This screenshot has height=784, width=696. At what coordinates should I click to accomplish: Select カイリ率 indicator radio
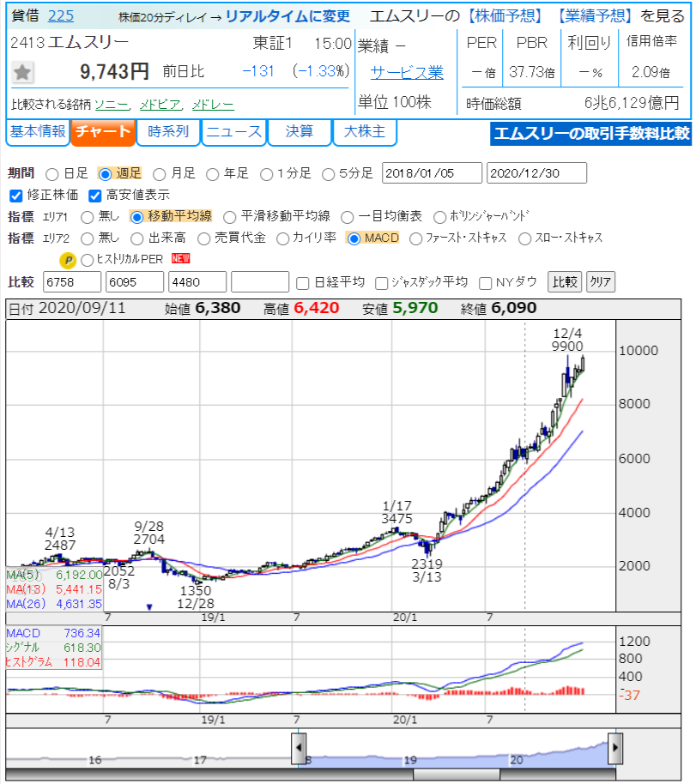point(282,238)
